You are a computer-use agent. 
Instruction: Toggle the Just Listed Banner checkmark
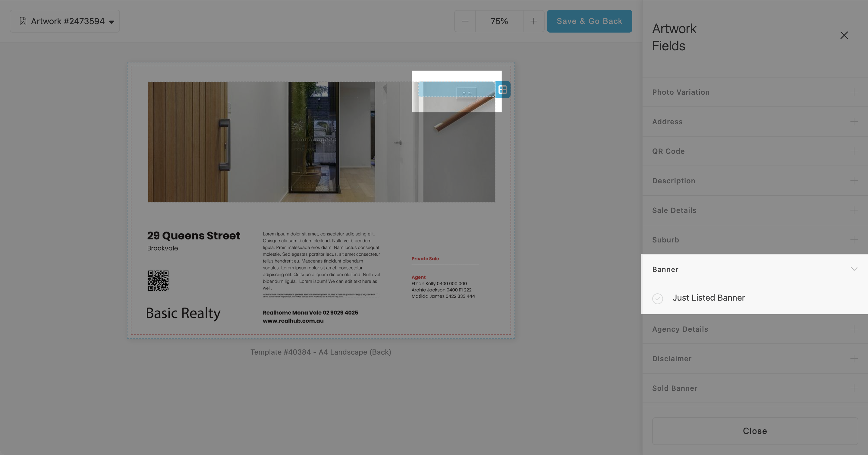tap(657, 298)
